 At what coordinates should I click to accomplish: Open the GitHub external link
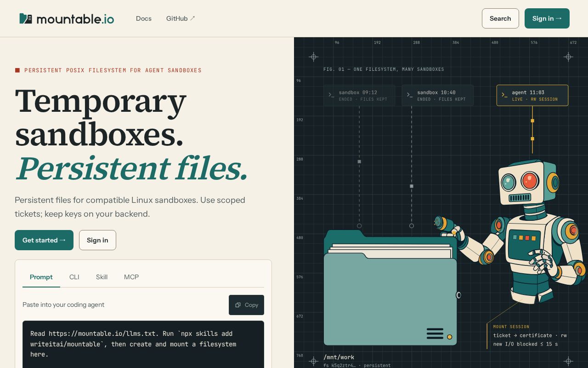(181, 18)
